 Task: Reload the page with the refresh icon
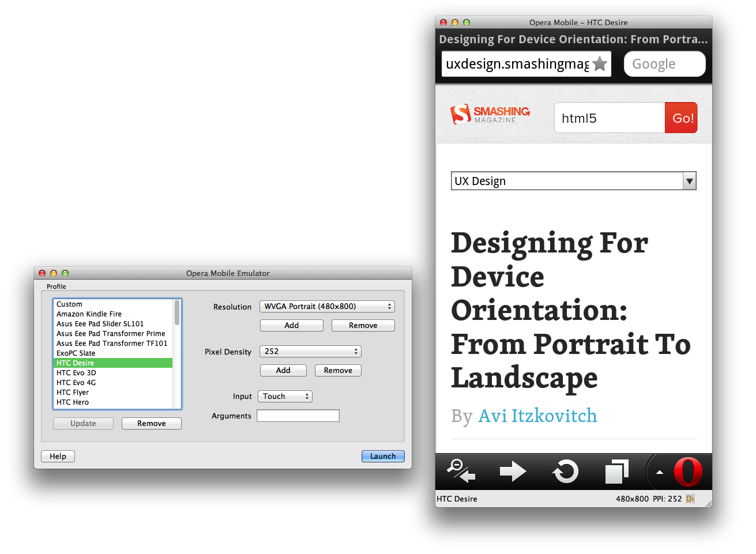[565, 472]
